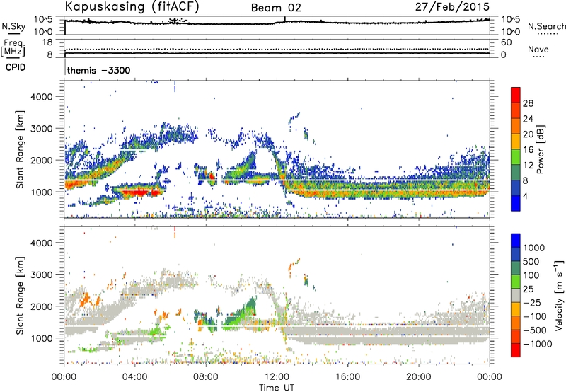
Task: Click the 'Beam 02' label
Action: 276,8
